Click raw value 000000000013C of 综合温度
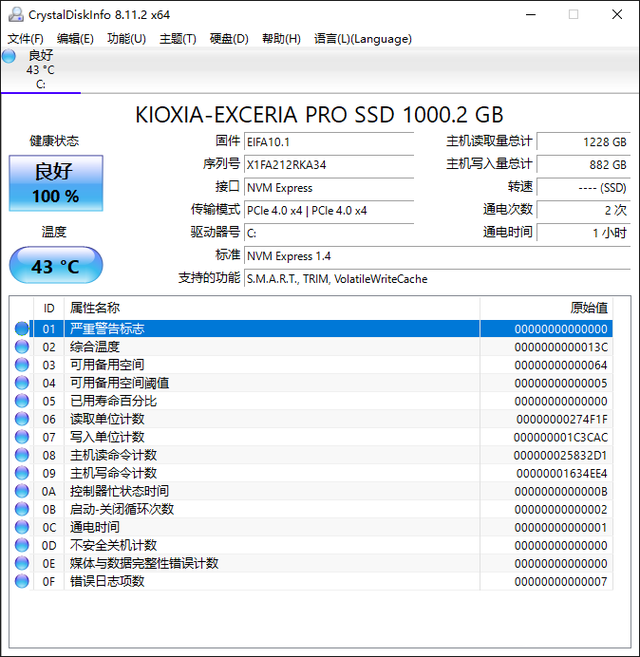 [561, 347]
